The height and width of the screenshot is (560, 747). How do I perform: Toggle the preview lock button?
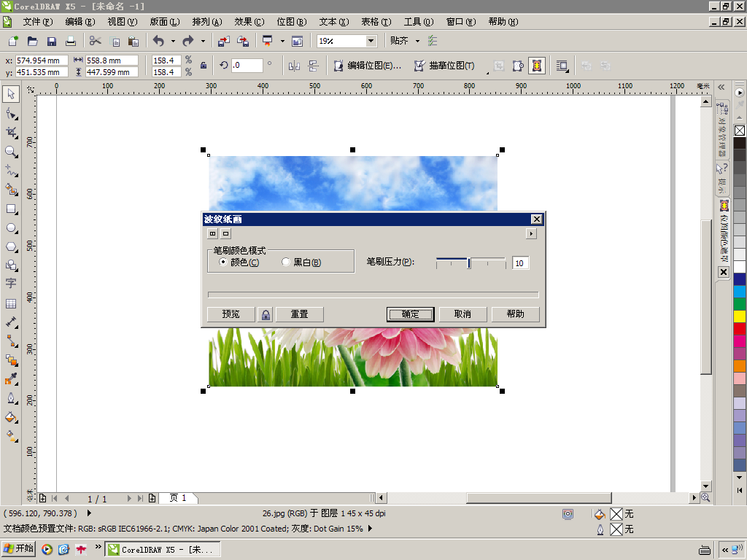coord(266,314)
